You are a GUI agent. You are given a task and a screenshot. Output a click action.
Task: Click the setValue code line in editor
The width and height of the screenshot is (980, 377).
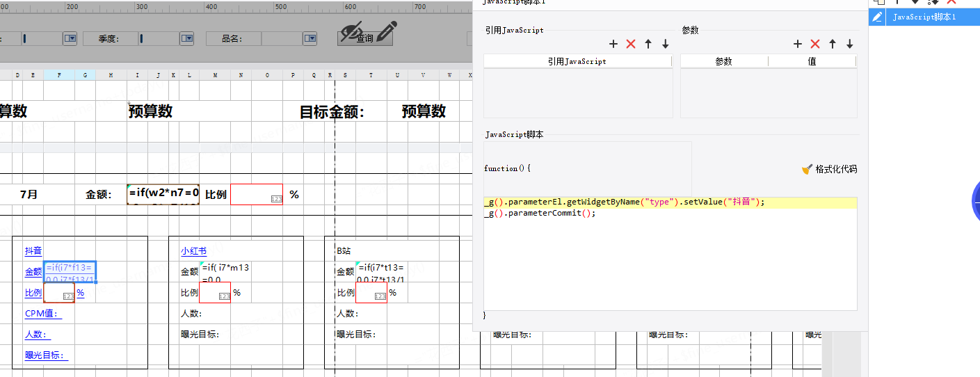(x=670, y=202)
